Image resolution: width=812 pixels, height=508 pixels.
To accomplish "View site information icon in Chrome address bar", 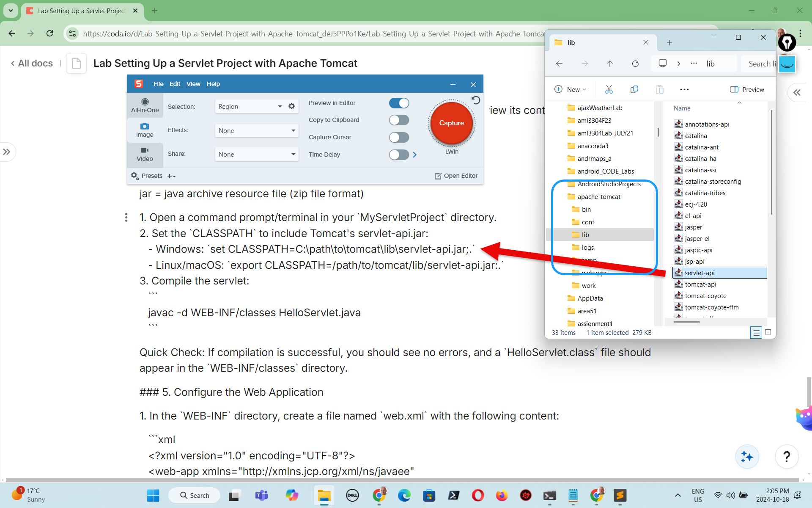I will [72, 33].
